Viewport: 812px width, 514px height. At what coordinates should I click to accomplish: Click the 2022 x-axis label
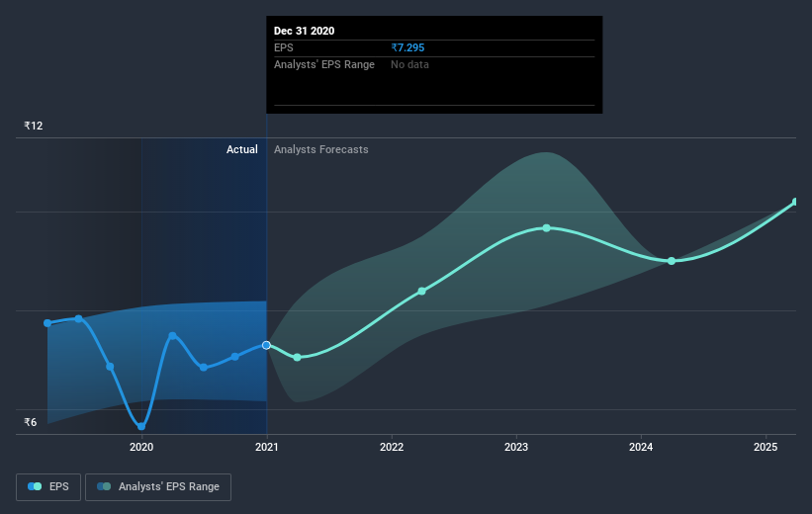coord(392,447)
